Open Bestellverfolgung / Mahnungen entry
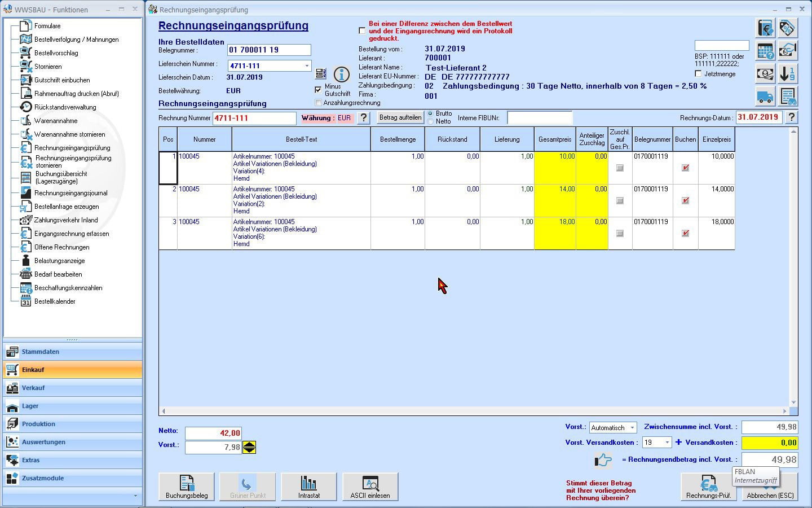This screenshot has width=812, height=508. (x=76, y=40)
